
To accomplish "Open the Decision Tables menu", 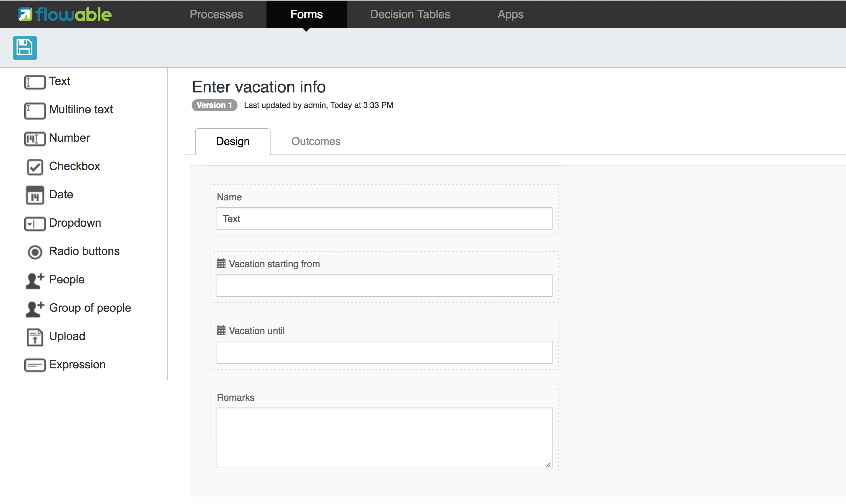I will click(410, 14).
